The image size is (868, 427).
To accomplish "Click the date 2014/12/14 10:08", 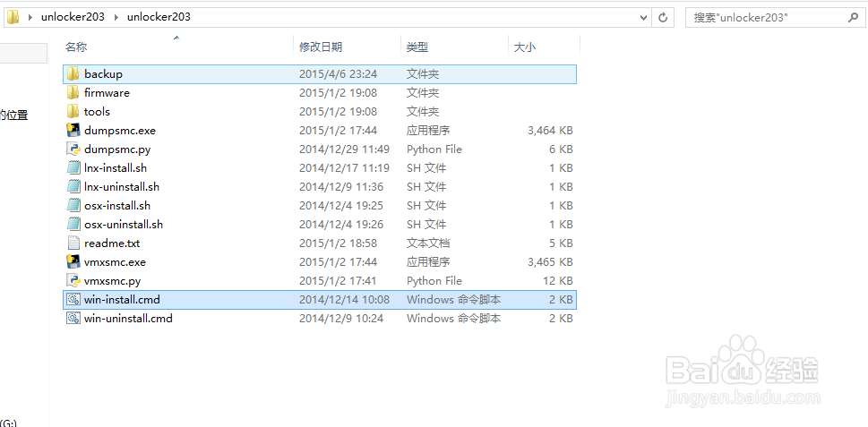I will 344,299.
